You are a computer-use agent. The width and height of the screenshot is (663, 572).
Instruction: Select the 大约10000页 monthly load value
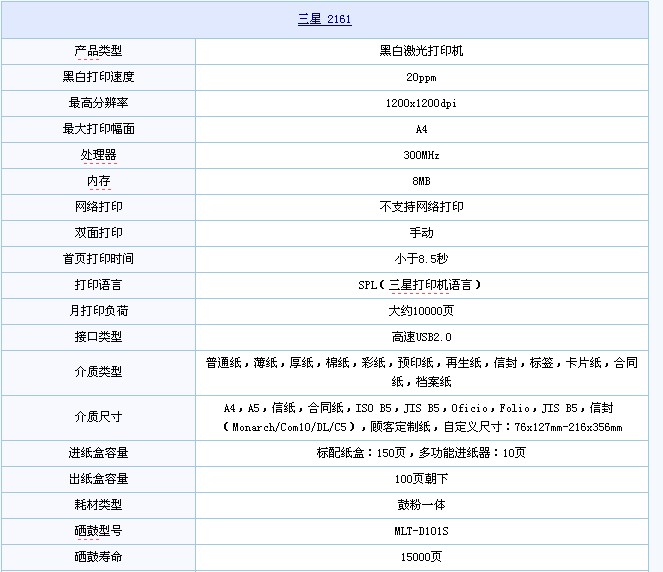(421, 311)
